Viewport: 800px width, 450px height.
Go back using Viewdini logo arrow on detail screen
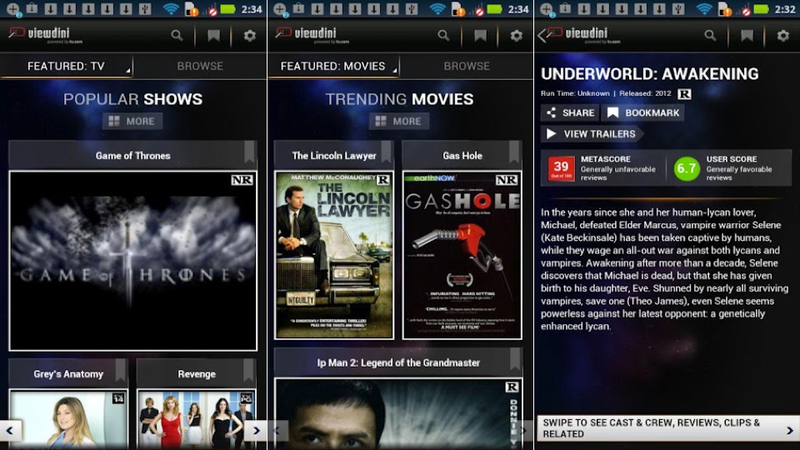coord(542,35)
